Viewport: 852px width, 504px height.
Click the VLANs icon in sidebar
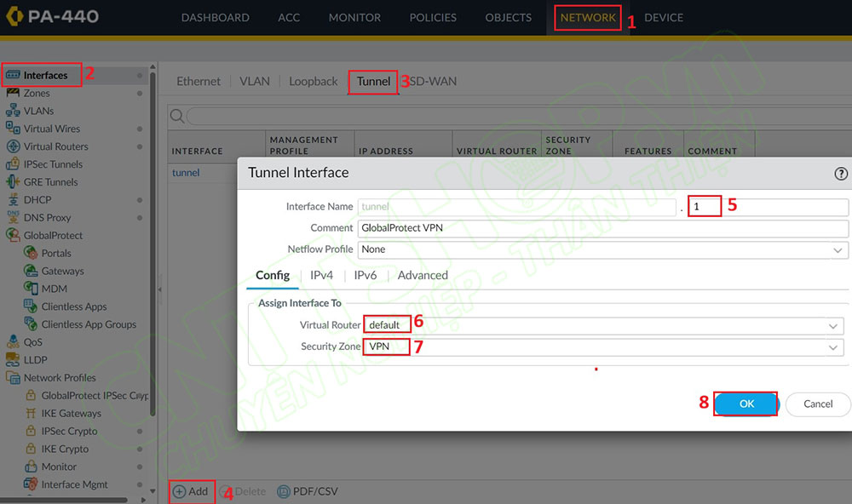coord(13,111)
